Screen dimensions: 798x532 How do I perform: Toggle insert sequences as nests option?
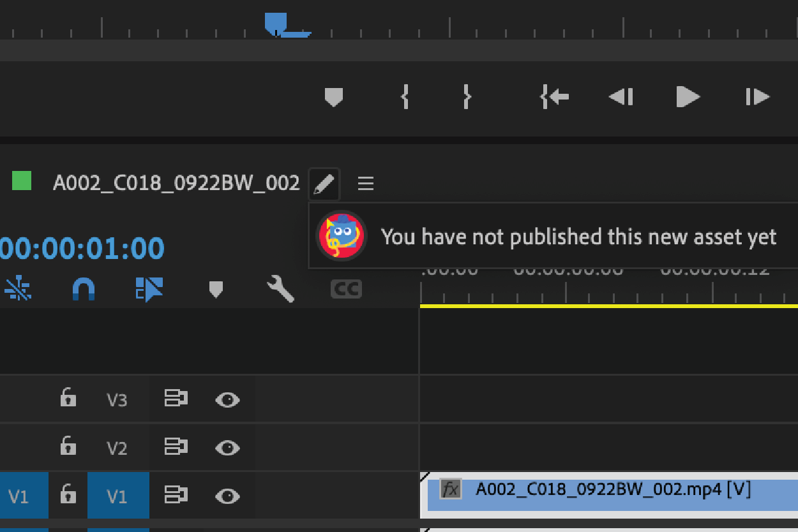click(x=18, y=289)
